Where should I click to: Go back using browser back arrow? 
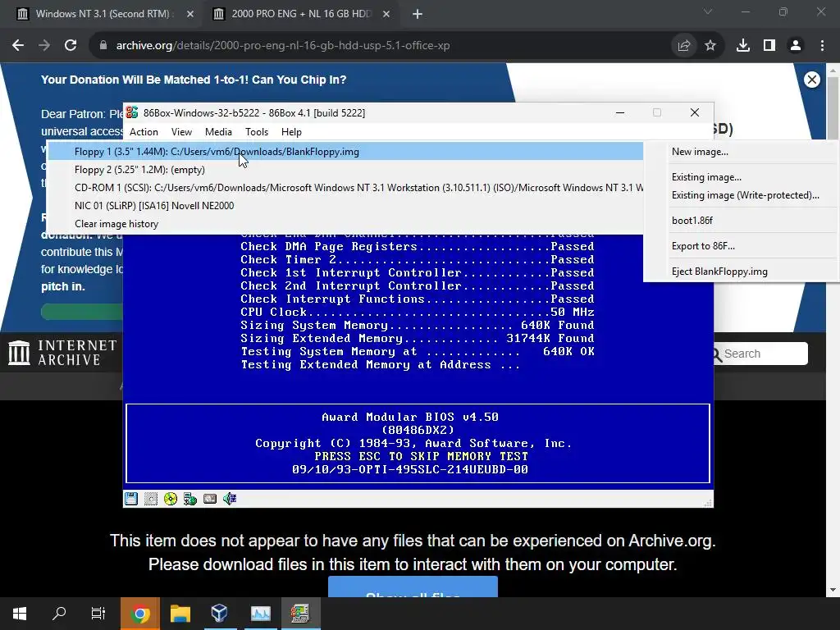(x=18, y=46)
